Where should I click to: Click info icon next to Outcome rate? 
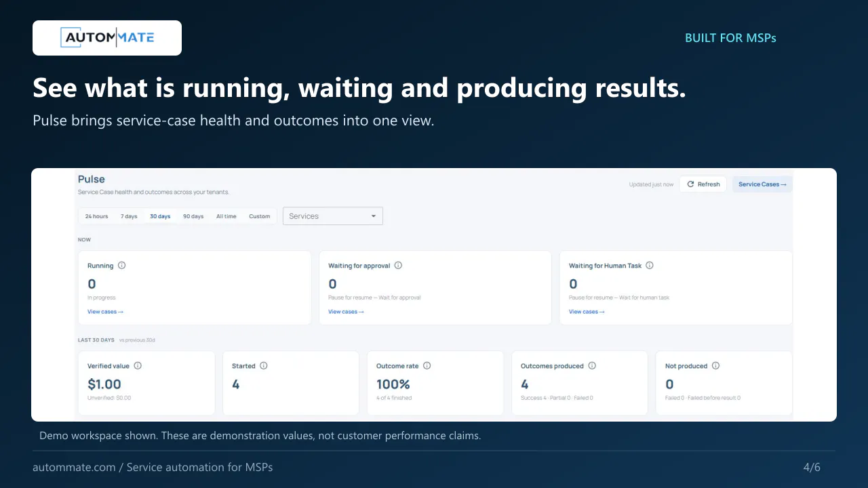click(427, 365)
